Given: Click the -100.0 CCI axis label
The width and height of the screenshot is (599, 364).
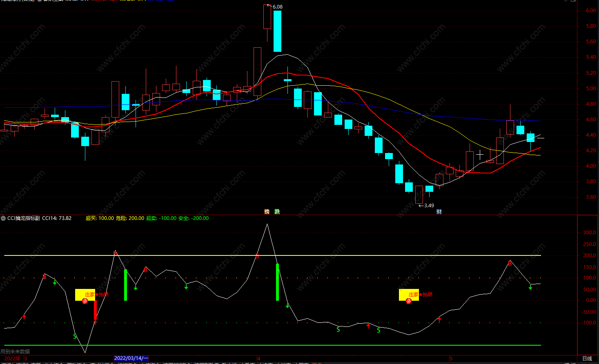Looking at the screenshot, I should pos(589,323).
